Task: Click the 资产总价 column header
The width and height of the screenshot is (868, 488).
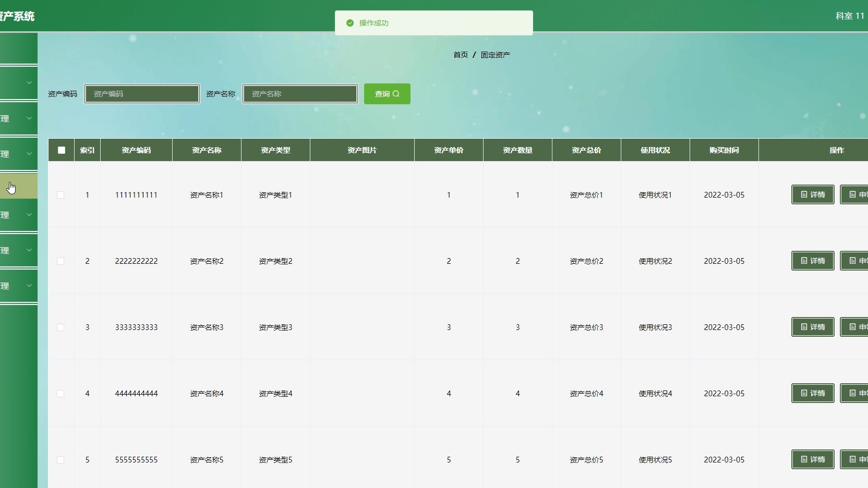Action: coord(586,150)
